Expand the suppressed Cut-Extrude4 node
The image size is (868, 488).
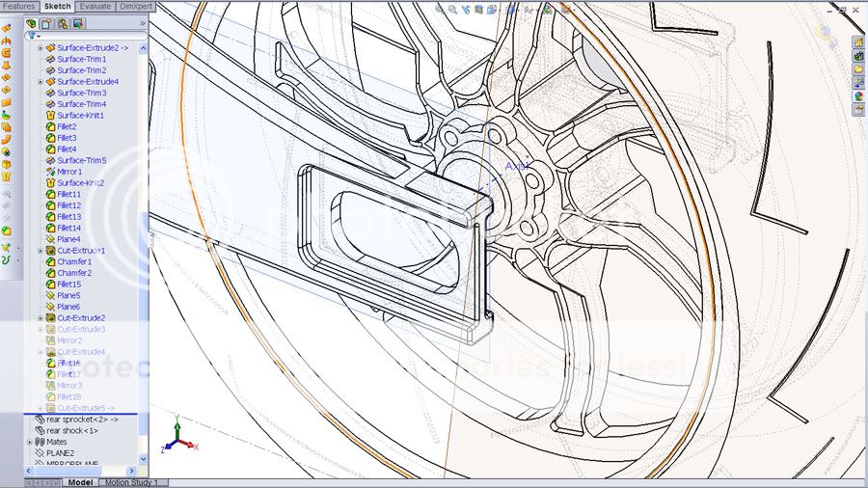click(41, 352)
